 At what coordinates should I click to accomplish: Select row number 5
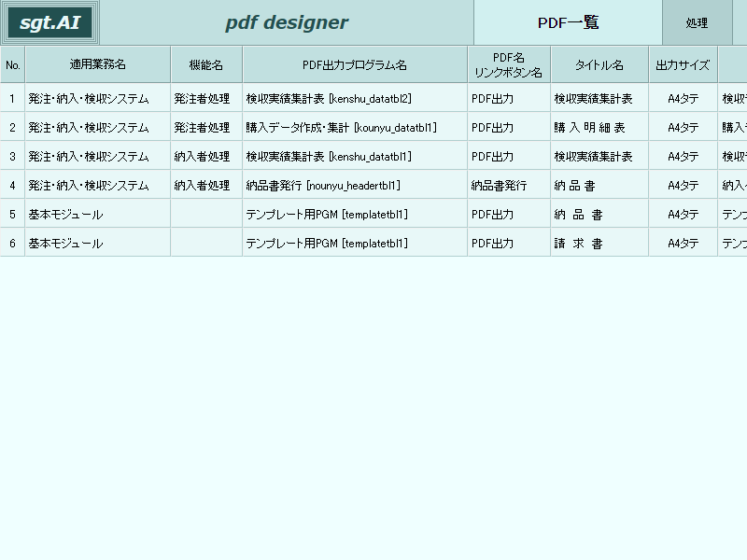(x=12, y=215)
